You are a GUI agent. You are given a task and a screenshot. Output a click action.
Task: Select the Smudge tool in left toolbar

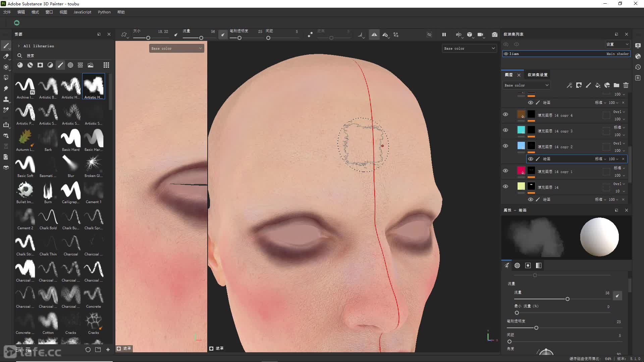pos(6,88)
